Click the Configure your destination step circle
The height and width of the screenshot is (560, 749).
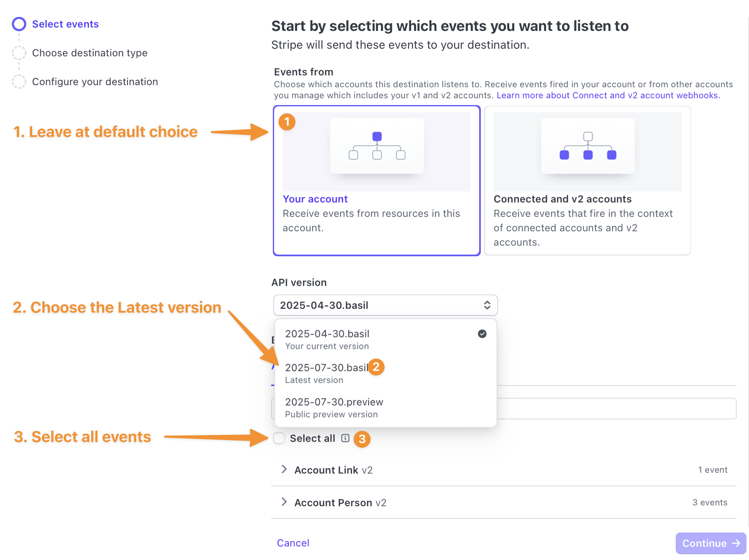point(19,82)
